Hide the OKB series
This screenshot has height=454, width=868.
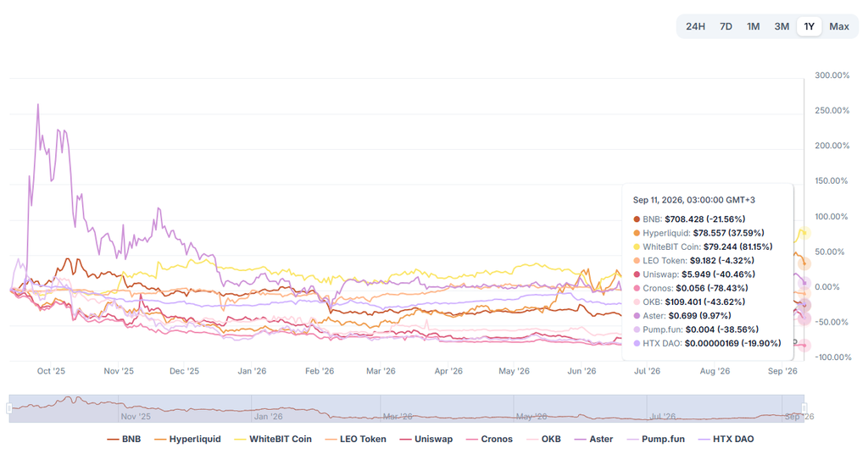click(x=543, y=439)
